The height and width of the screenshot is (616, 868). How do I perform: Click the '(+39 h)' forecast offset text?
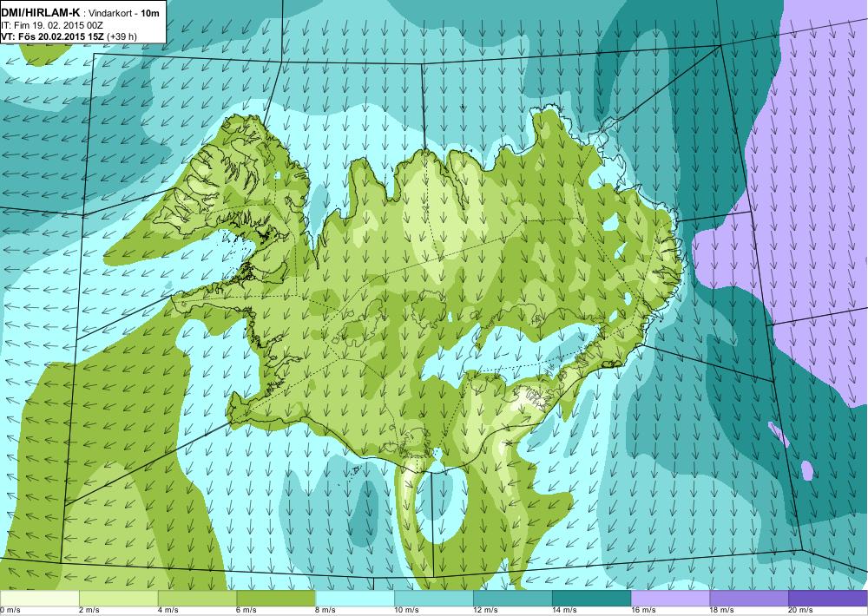(x=122, y=36)
